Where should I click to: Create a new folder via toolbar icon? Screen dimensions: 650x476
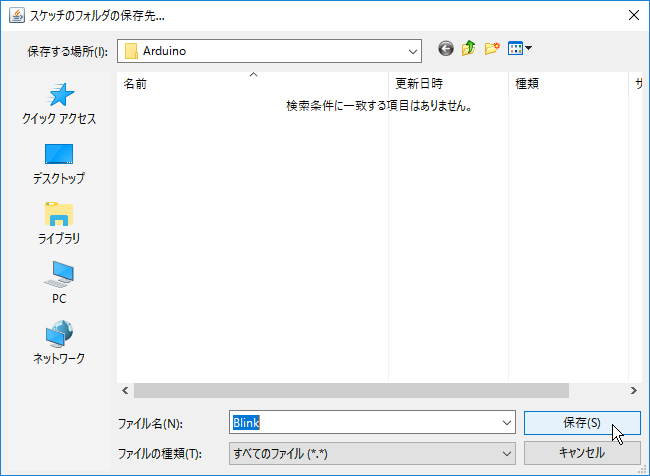[x=491, y=49]
